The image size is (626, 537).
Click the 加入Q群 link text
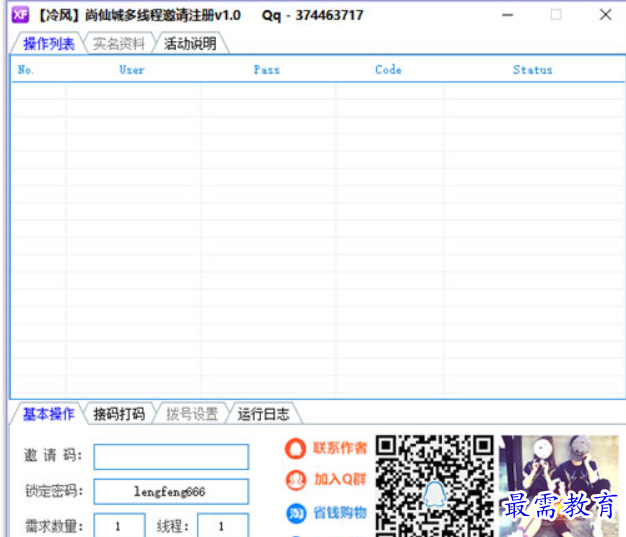coord(340,480)
